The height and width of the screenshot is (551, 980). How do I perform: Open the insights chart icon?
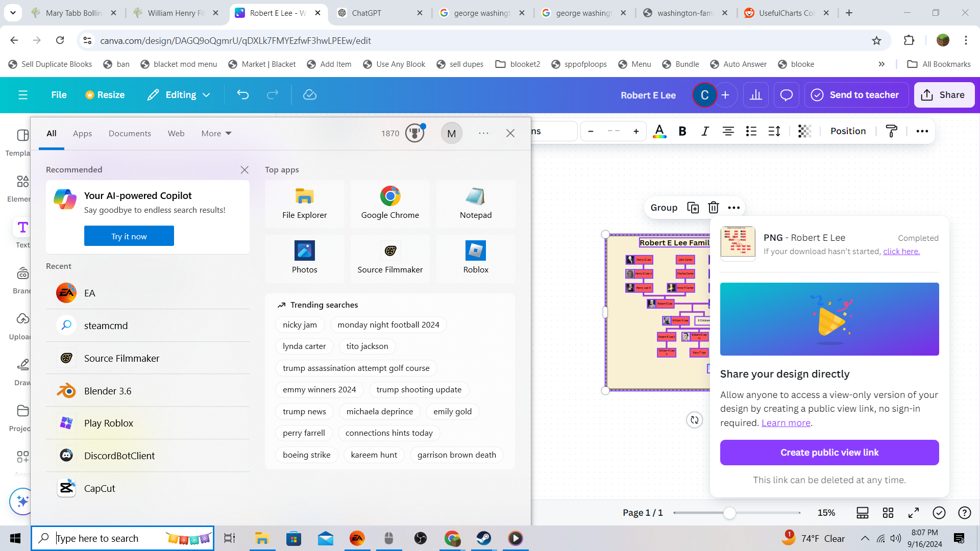pos(756,95)
